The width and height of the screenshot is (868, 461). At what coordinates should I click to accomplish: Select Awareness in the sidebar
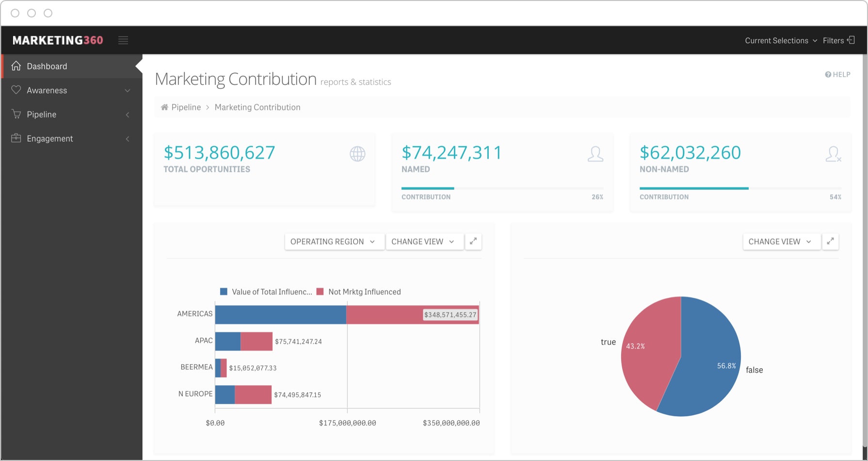point(71,90)
